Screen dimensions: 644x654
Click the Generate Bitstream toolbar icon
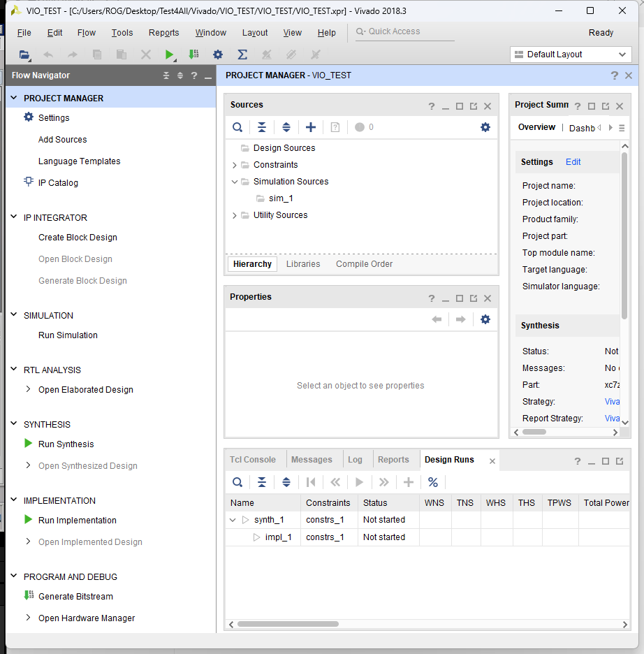click(193, 54)
